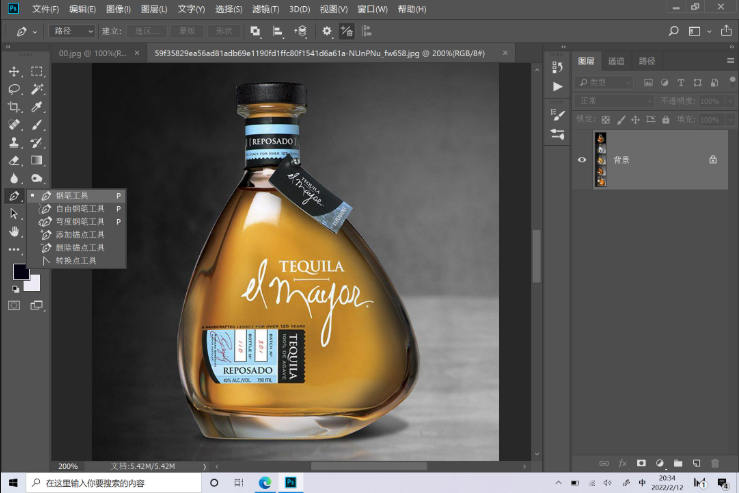Open the Layers panel menu
This screenshot has width=739, height=493.
730,61
